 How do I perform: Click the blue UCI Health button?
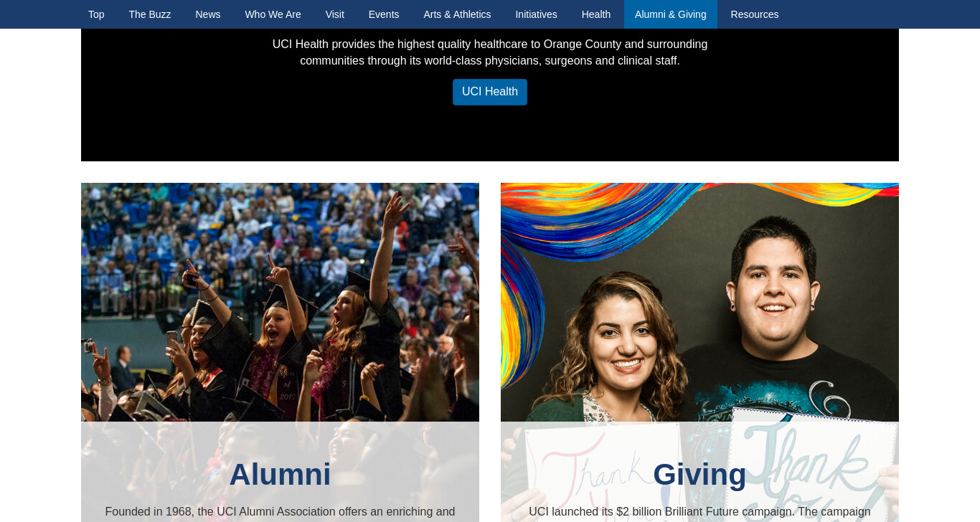point(490,92)
